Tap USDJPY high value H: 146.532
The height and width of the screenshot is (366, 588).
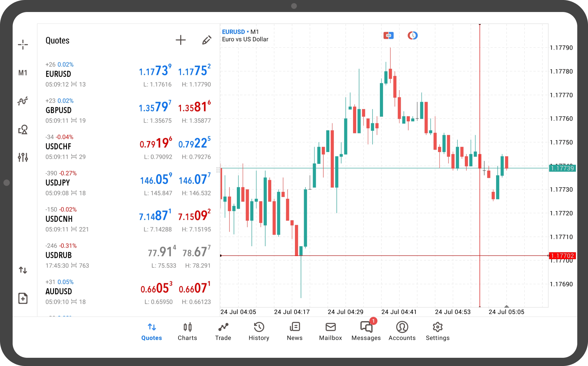point(196,193)
